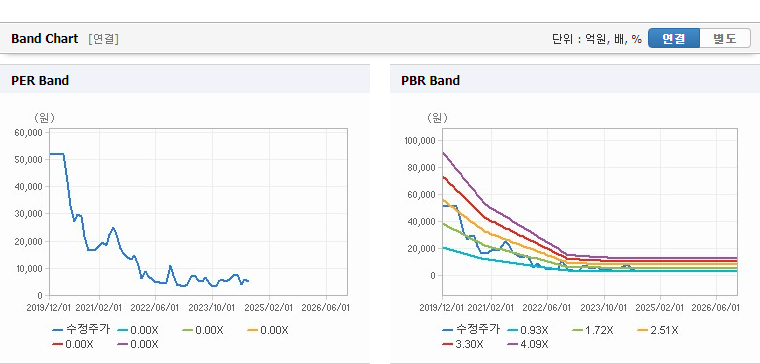Switch to the 별도 view
The width and height of the screenshot is (760, 364).
coord(725,39)
